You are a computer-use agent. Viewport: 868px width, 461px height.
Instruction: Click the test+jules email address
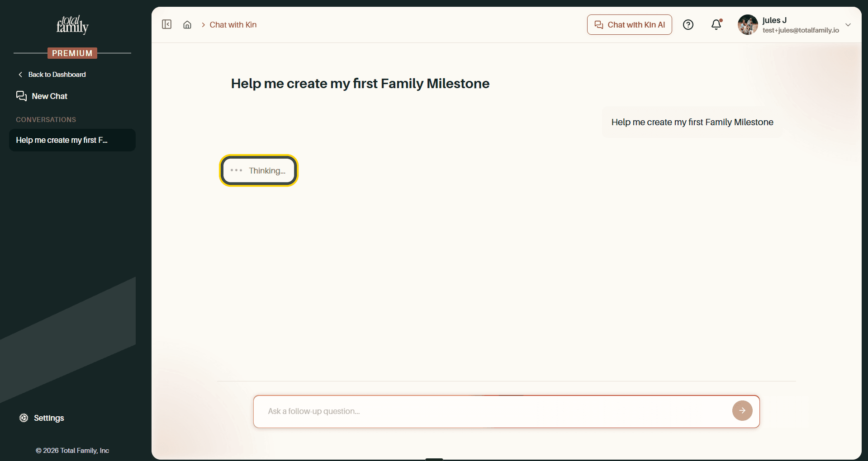tap(801, 30)
